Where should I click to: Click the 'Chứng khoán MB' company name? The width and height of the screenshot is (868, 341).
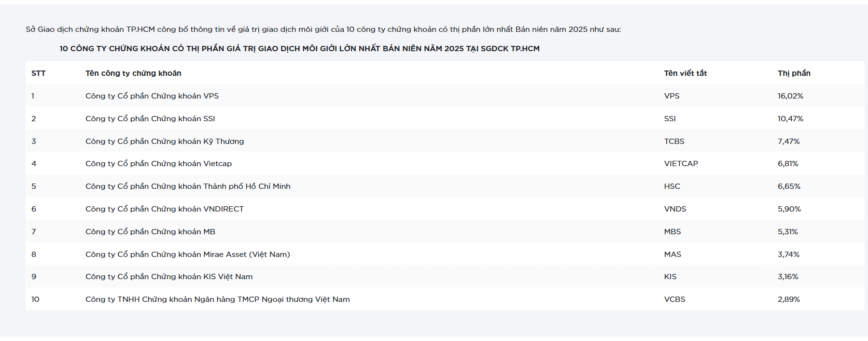click(x=150, y=232)
